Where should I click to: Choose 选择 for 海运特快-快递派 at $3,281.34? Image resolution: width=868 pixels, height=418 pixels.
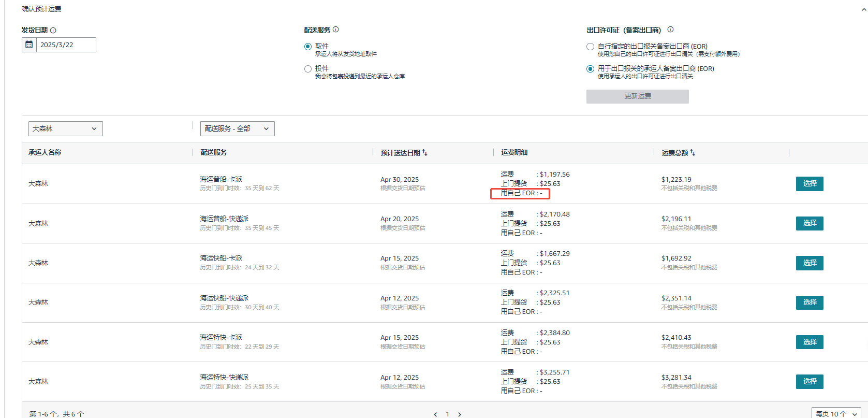pyautogui.click(x=809, y=382)
